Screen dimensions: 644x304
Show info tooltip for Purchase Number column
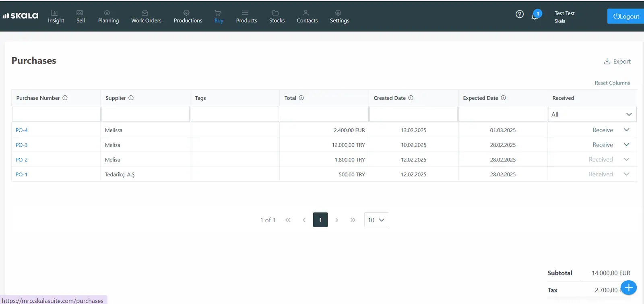click(x=65, y=98)
